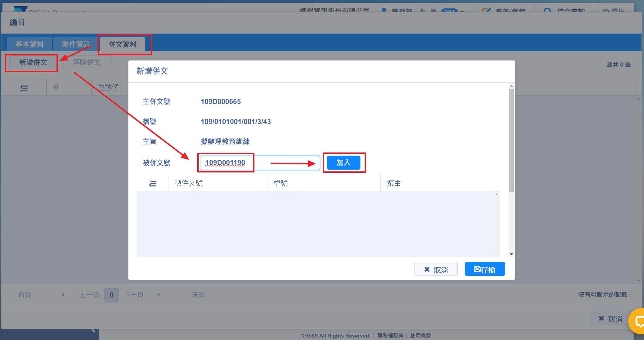The width and height of the screenshot is (644, 340).
Task: Open the 附件資訊 tab
Action: tap(75, 45)
